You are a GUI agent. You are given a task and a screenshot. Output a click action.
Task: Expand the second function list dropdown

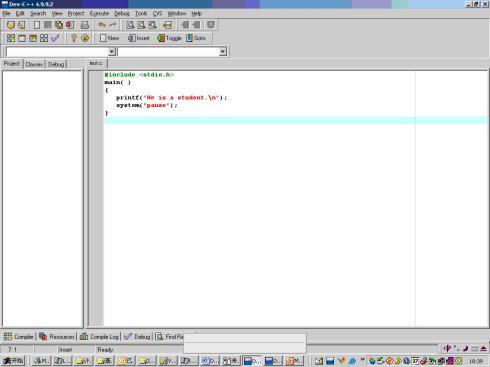pyautogui.click(x=223, y=51)
